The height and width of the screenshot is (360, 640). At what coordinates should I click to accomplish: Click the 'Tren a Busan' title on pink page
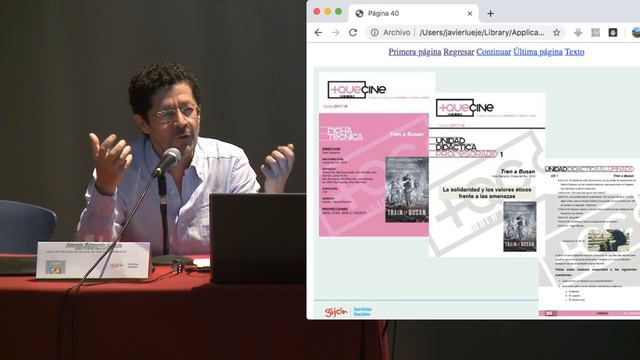[x=406, y=134]
